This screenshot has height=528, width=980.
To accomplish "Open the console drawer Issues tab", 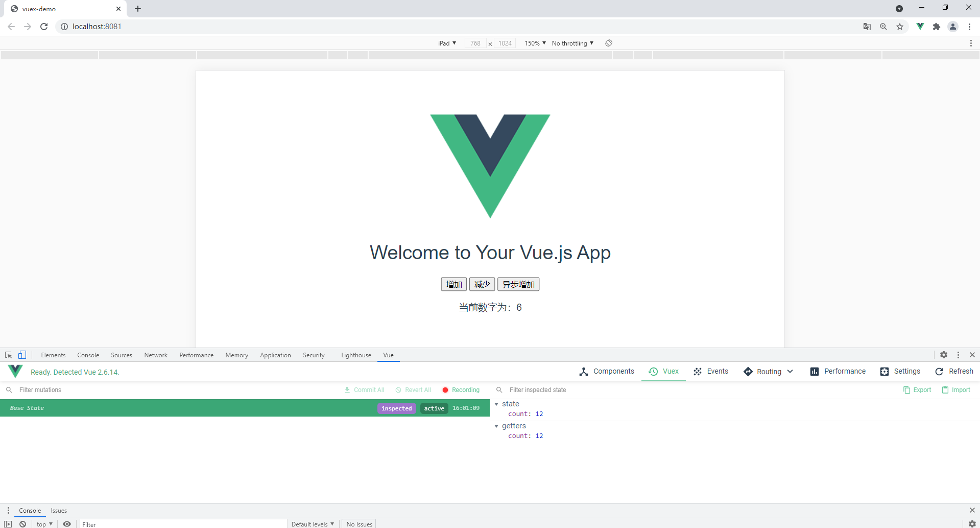I will click(59, 511).
